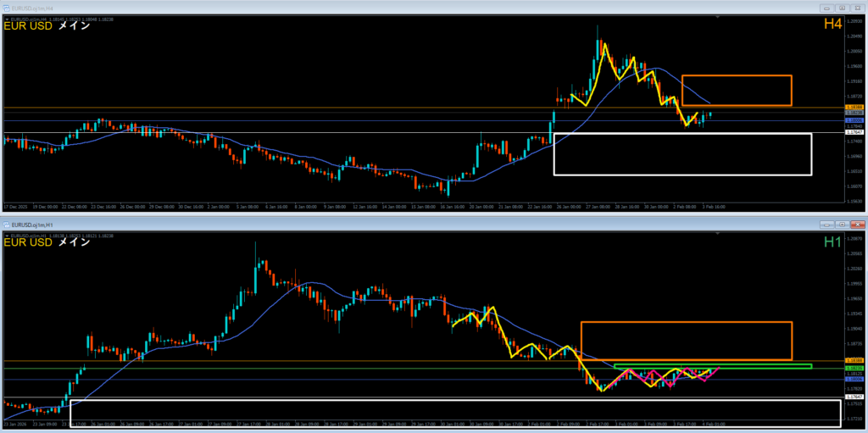Minimize the EURUSD H4 chart window

click(x=827, y=8)
